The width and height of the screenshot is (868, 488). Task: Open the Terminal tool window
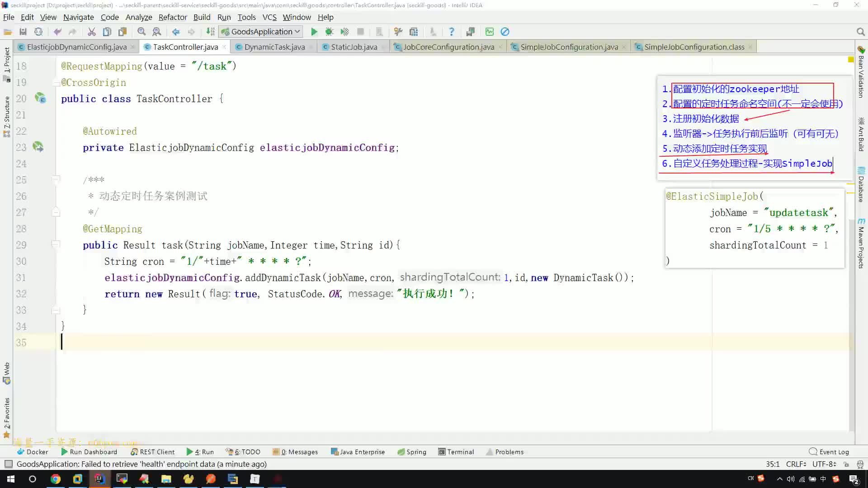point(456,452)
